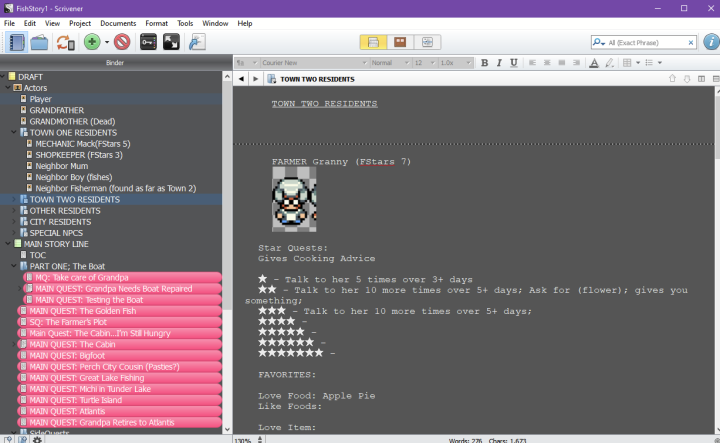The height and width of the screenshot is (443, 720).
Task: Open the File menu
Action: click(x=9, y=23)
